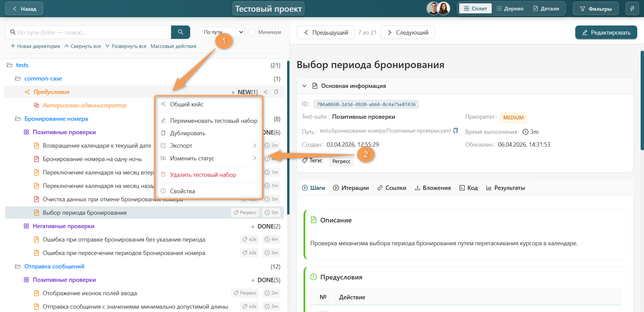Click the Назад button
The height and width of the screenshot is (312, 644).
(x=24, y=9)
